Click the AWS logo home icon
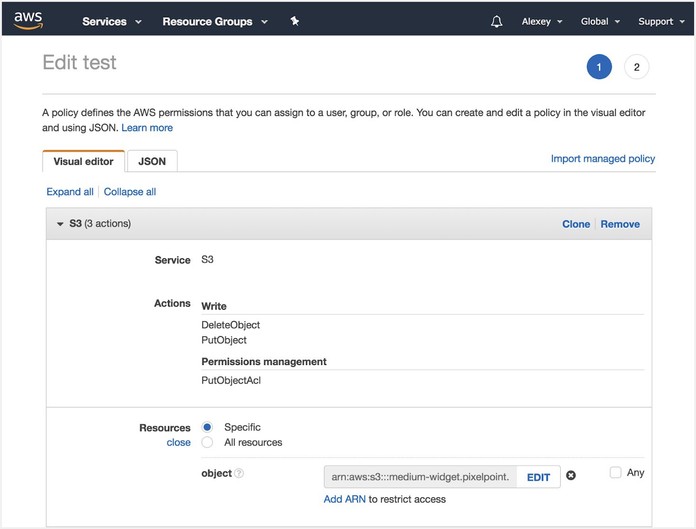The image size is (696, 529). tap(28, 20)
